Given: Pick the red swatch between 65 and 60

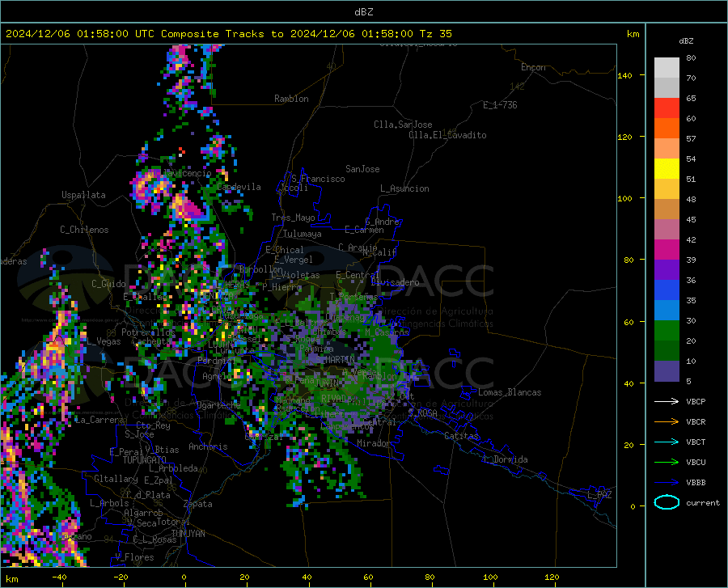Looking at the screenshot, I should coord(667,108).
